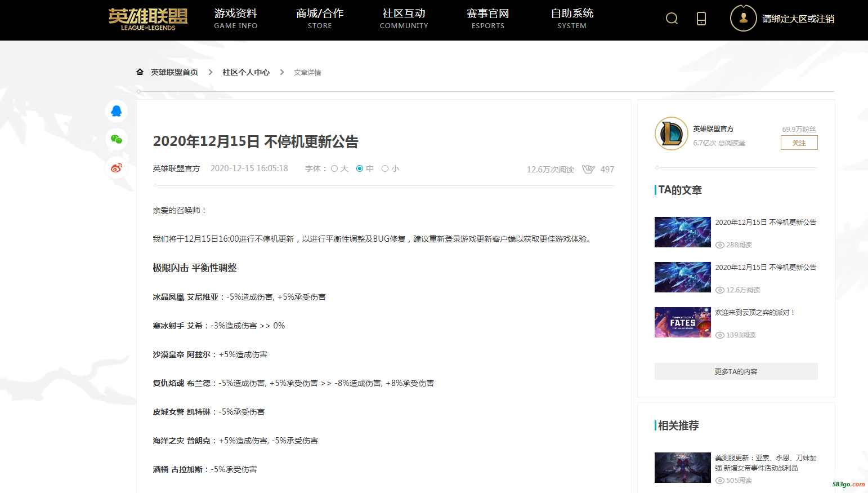Click the 关注 follow button
868x493 pixels.
point(799,143)
